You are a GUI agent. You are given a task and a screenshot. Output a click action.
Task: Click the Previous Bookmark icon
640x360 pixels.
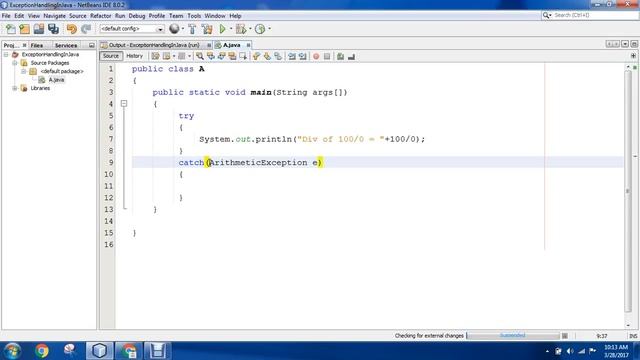coord(256,56)
